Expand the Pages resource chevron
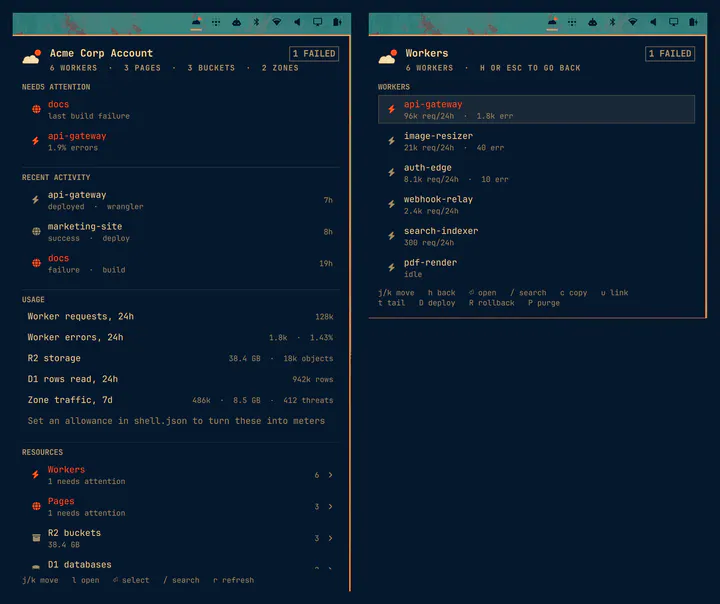This screenshot has height=604, width=720. click(x=330, y=507)
